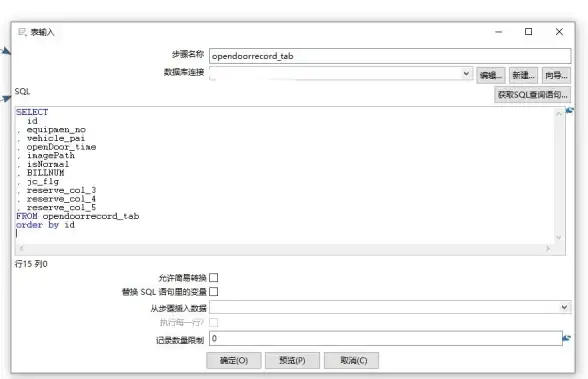This screenshot has width=588, height=379.
Task: Click the variable icon beside the SQL editor
Action: click(x=570, y=110)
